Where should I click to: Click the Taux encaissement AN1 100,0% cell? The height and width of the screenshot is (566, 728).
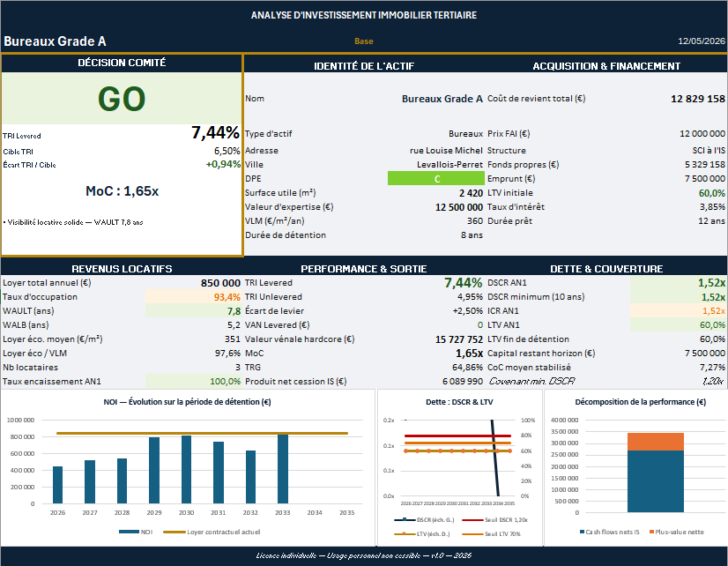pyautogui.click(x=193, y=381)
